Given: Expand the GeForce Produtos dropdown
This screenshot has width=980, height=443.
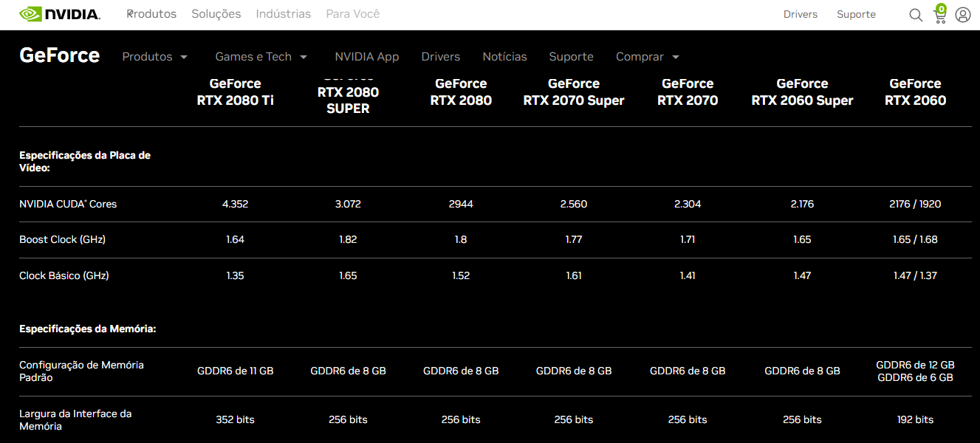Looking at the screenshot, I should tap(155, 57).
